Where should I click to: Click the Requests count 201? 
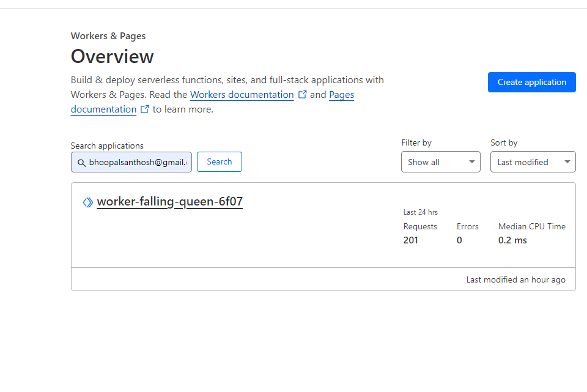(x=411, y=240)
